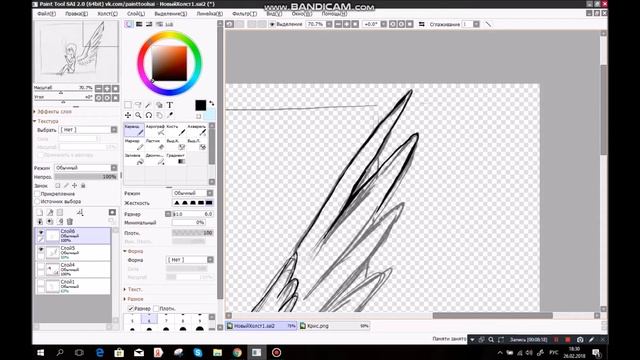The image size is (640, 360).
Task: Open the Слой menu
Action: (x=136, y=13)
